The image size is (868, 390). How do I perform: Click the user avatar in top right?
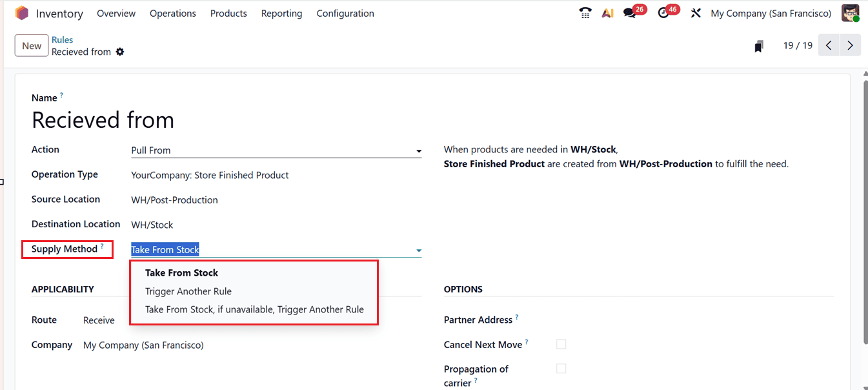pyautogui.click(x=851, y=12)
